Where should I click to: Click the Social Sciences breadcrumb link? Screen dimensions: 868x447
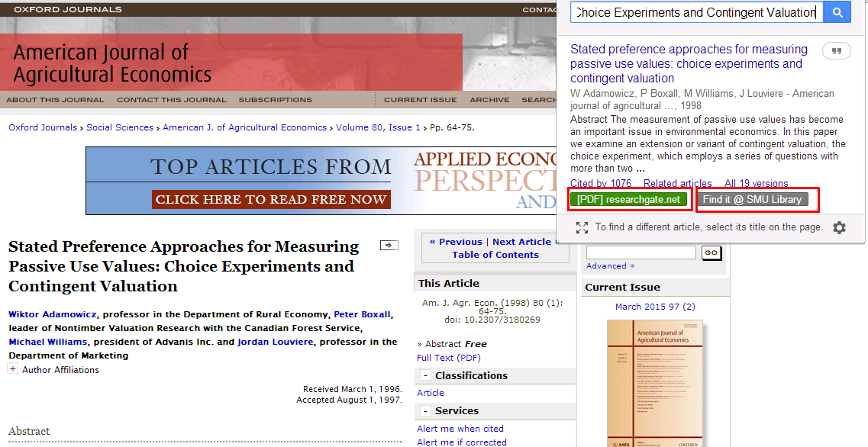click(120, 127)
